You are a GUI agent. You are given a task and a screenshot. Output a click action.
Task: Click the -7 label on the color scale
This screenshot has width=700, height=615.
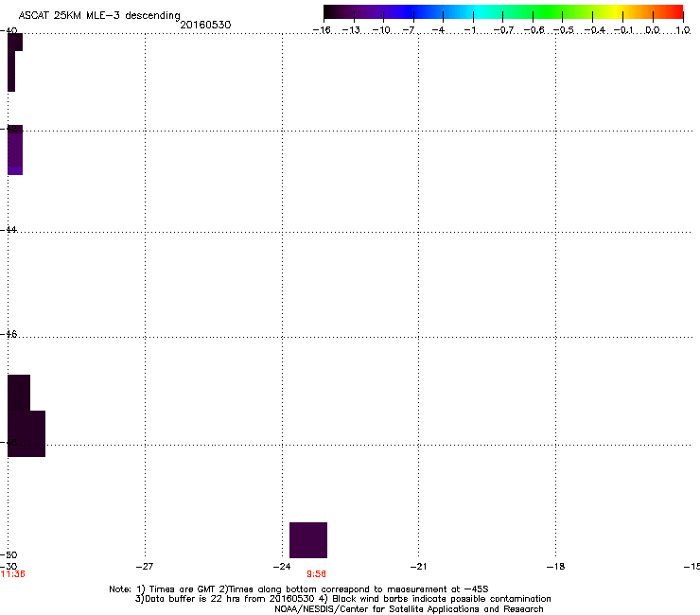pos(409,30)
